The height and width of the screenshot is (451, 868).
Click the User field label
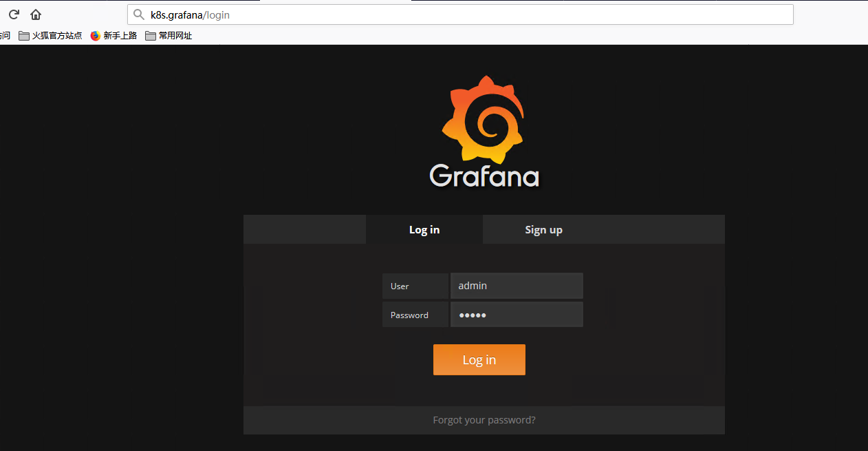pyautogui.click(x=415, y=286)
